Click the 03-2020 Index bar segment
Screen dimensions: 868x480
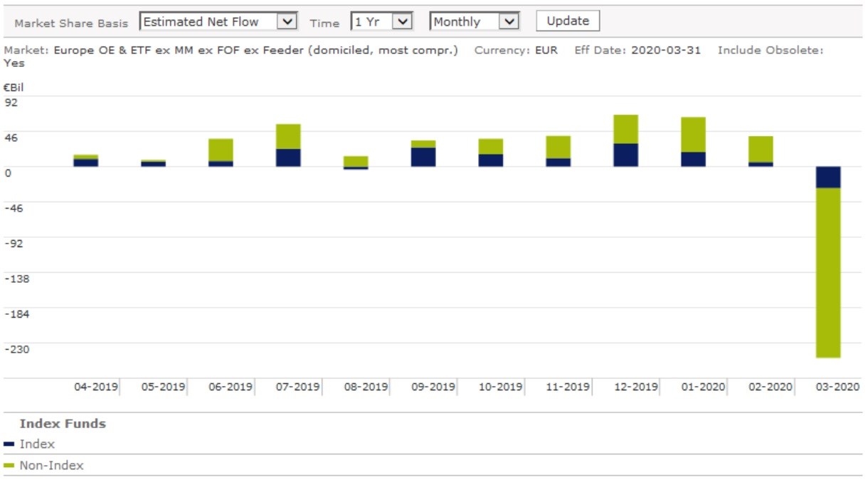click(x=828, y=177)
